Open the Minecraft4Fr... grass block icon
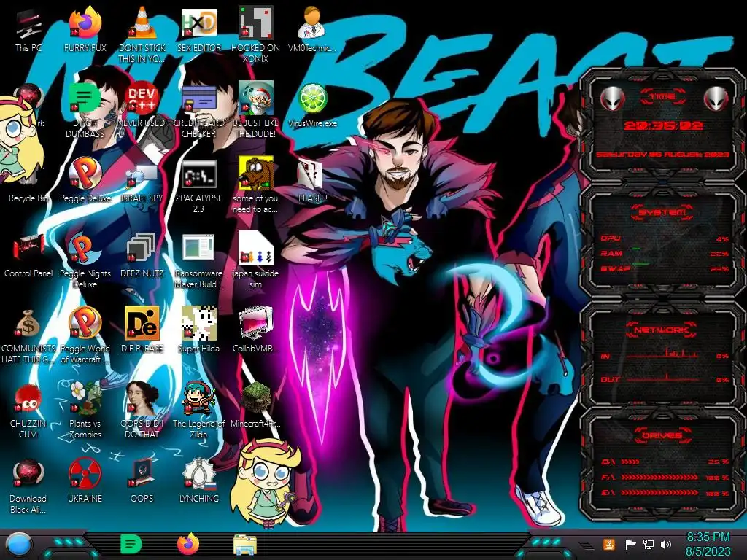This screenshot has width=747, height=560. click(x=255, y=399)
